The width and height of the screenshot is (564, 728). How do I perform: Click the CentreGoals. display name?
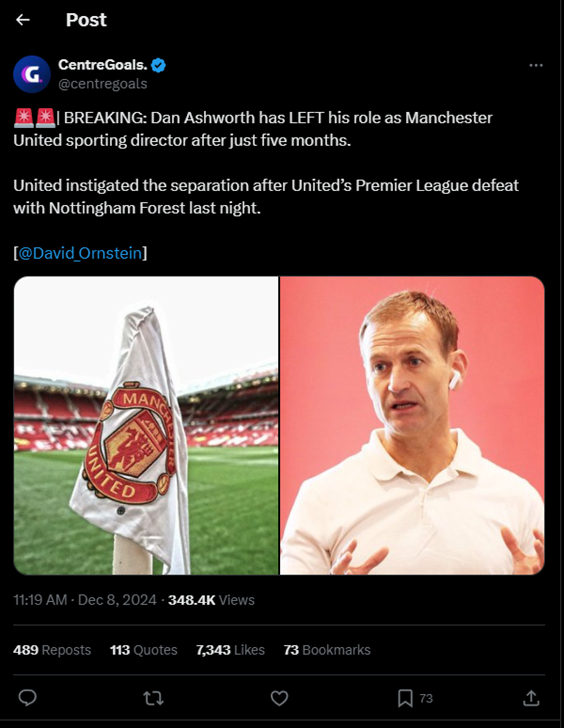[103, 65]
